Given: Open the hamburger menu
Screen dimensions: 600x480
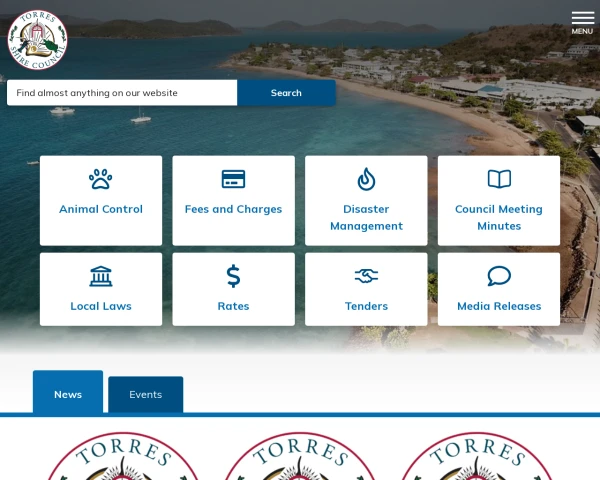Looking at the screenshot, I should [x=582, y=22].
